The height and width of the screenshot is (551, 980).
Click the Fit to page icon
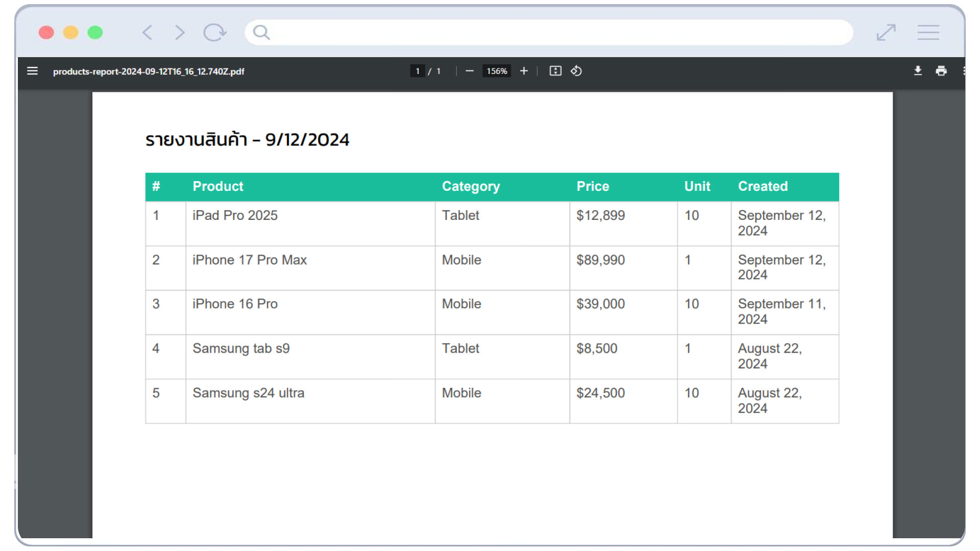click(x=555, y=71)
